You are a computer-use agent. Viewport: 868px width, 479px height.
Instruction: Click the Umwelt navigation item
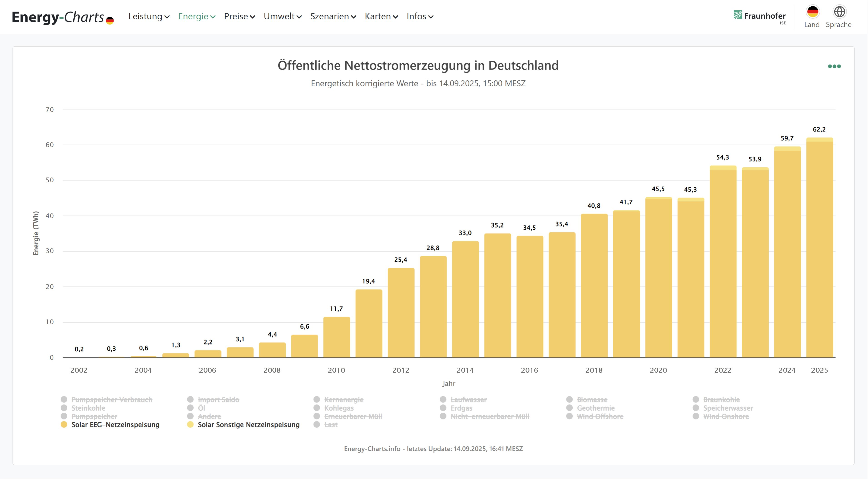click(x=282, y=17)
